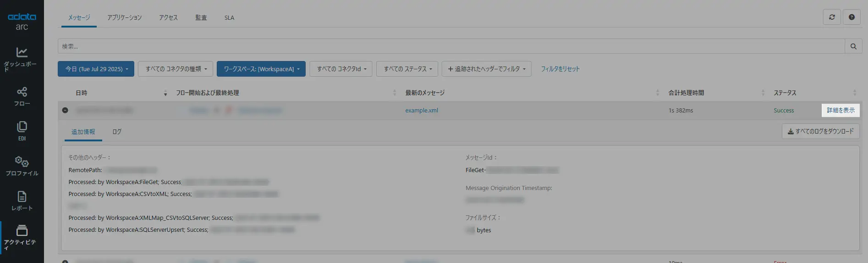The width and height of the screenshot is (868, 263).
Task: Collapse the example.xml row with minus icon
Action: click(65, 110)
